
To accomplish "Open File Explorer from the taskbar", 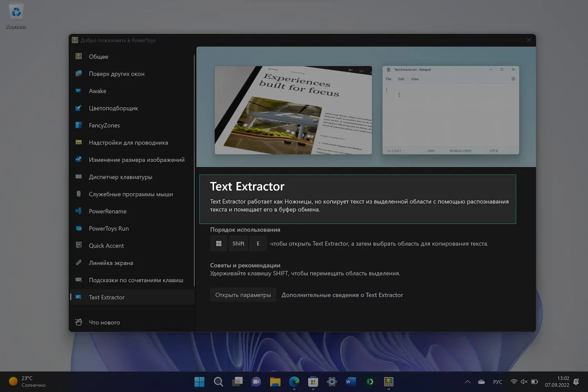I will pos(275,382).
